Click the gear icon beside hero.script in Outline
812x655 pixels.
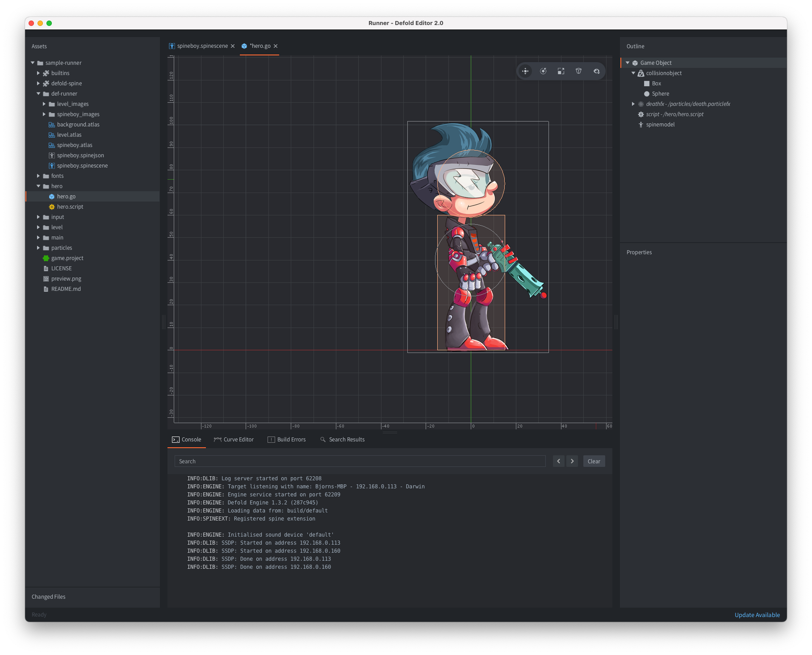pos(641,114)
